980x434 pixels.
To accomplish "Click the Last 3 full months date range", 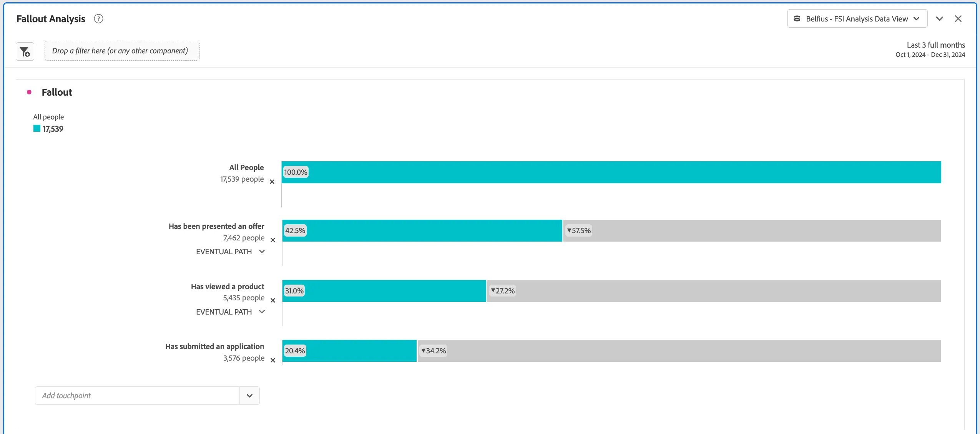I will point(930,50).
